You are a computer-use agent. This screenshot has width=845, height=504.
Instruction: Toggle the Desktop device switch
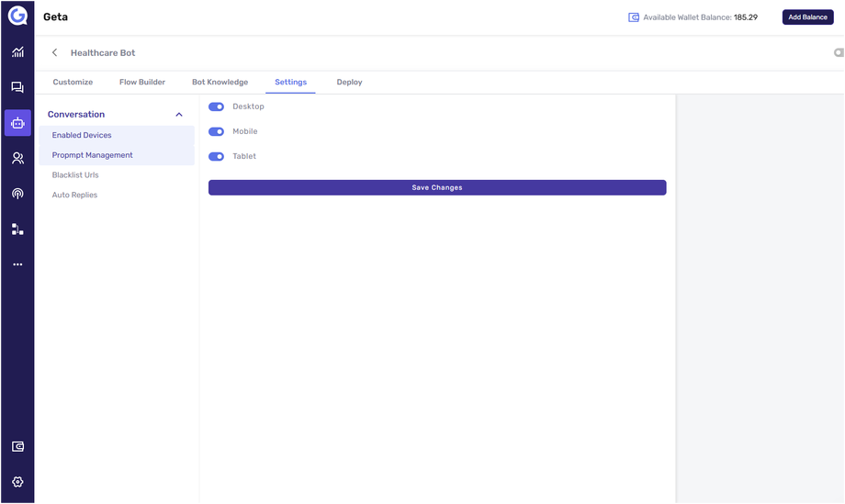pos(217,106)
